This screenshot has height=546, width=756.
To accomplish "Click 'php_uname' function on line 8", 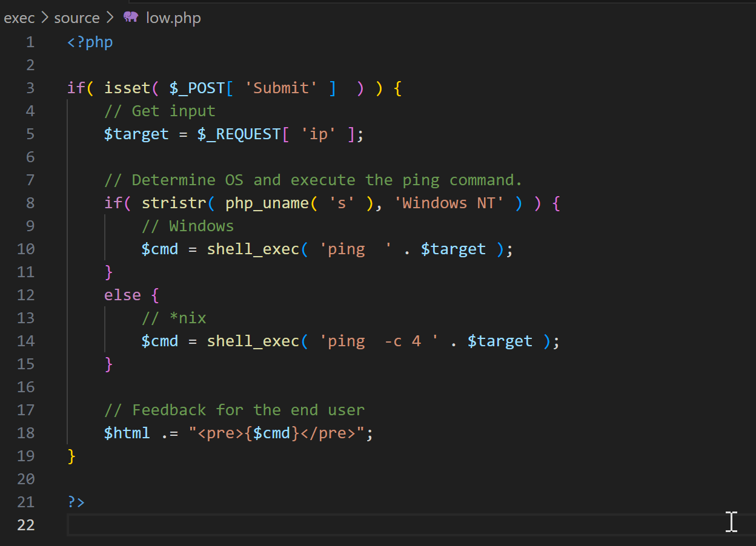I will [267, 203].
